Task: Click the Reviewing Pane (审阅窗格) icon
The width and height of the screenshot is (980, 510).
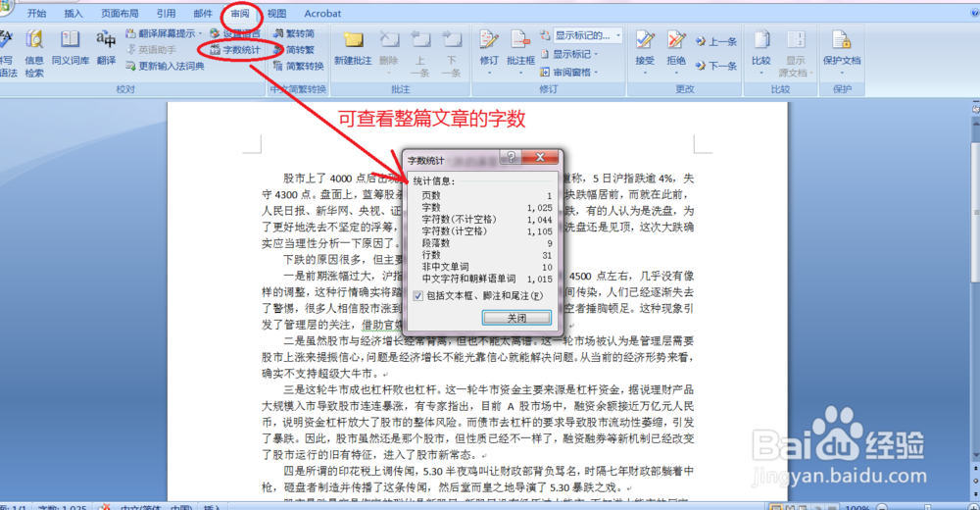Action: 544,72
